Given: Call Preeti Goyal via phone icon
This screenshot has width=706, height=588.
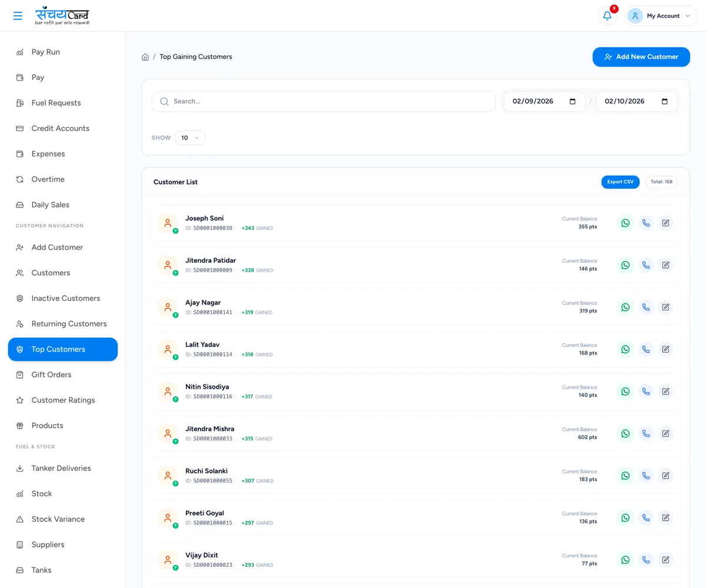Looking at the screenshot, I should click(646, 518).
